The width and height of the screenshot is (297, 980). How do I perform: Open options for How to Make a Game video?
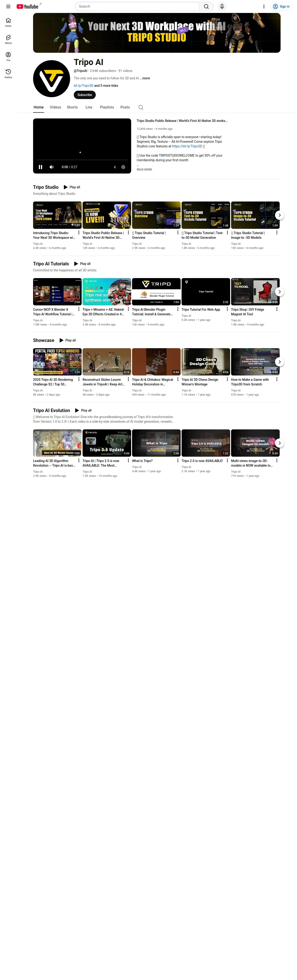point(276,379)
